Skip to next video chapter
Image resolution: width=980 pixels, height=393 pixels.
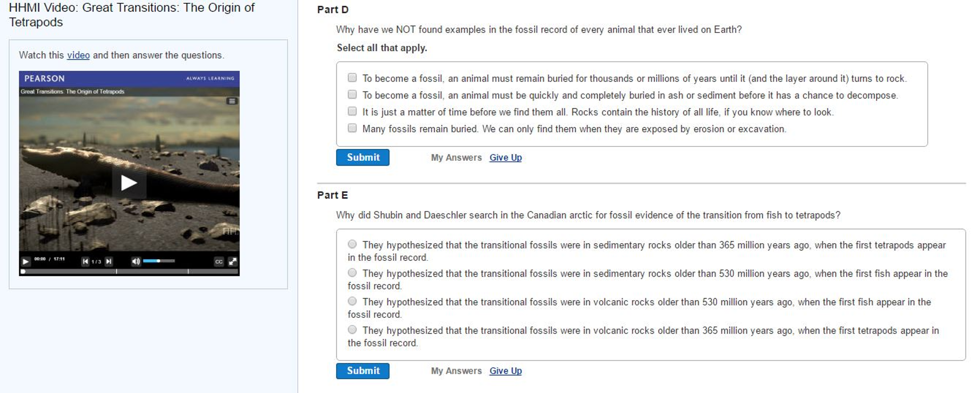tap(109, 261)
